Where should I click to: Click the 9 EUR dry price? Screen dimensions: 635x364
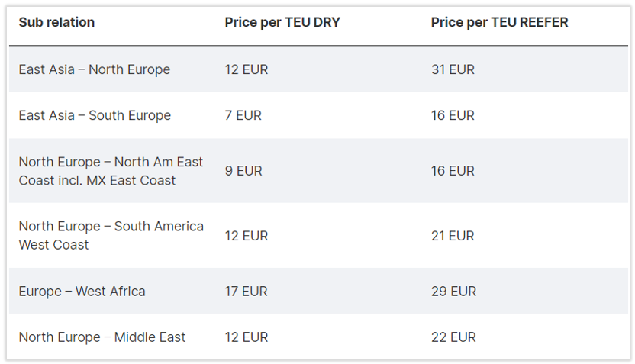pos(243,171)
